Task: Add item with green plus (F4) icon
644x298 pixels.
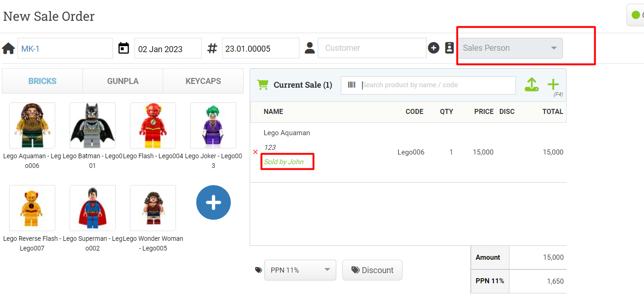Action: [x=553, y=84]
